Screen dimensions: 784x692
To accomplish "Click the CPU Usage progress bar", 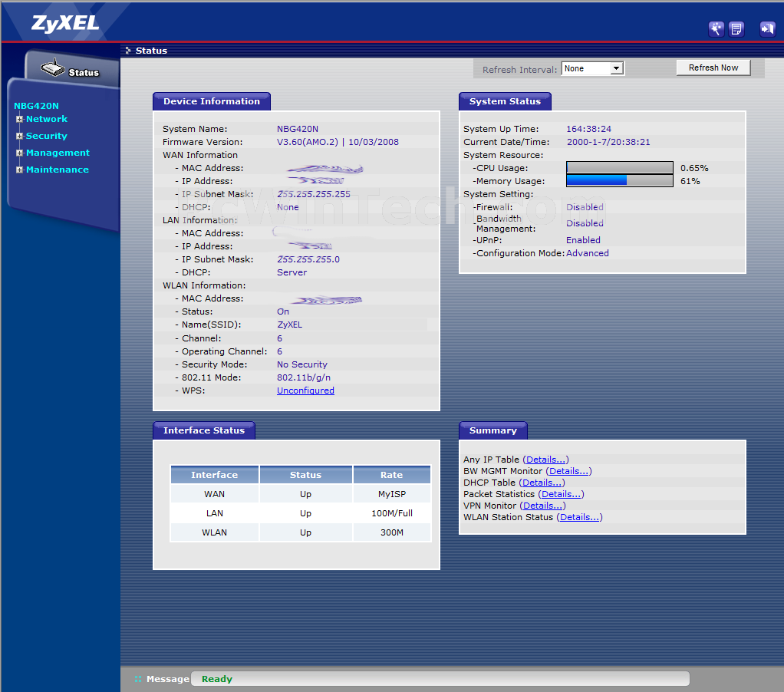I will (x=620, y=167).
